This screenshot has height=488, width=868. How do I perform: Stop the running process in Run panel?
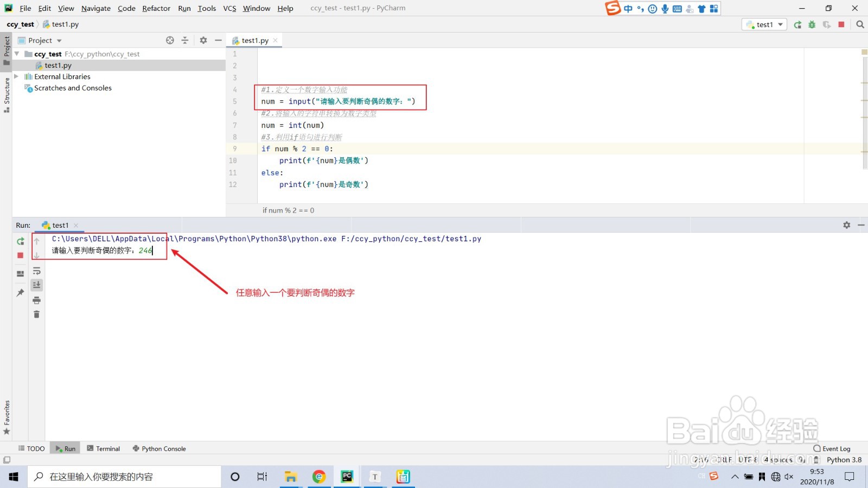tap(21, 255)
